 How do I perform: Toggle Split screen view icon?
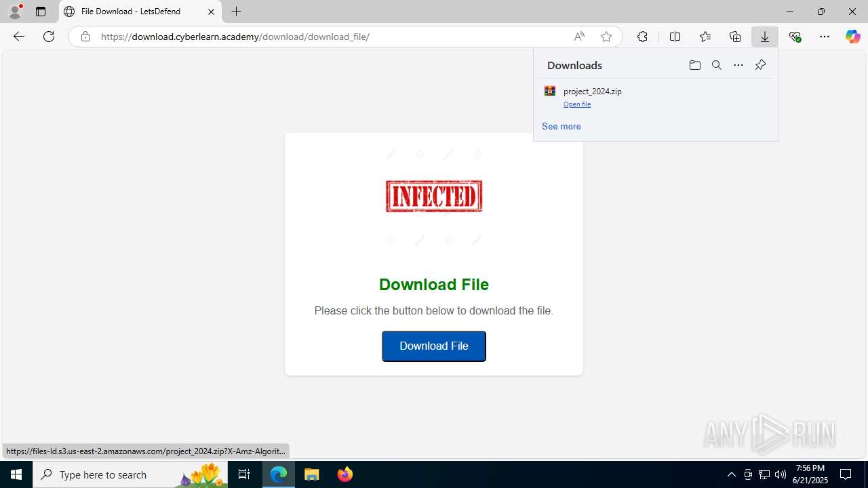pos(675,37)
